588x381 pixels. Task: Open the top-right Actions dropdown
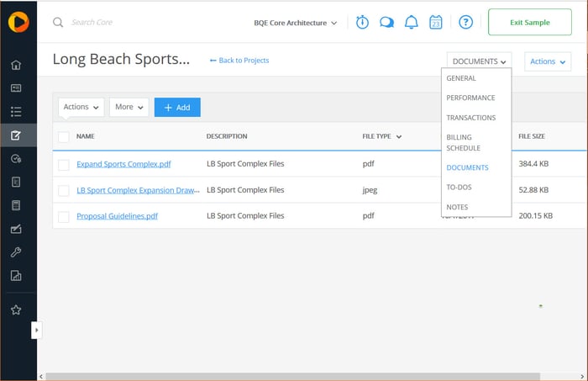tap(548, 61)
